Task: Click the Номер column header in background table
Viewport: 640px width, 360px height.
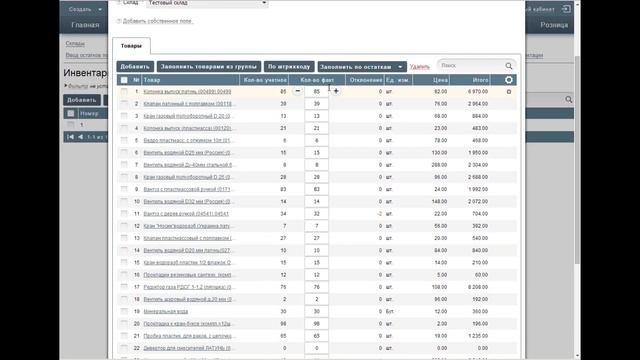Action: (89, 113)
